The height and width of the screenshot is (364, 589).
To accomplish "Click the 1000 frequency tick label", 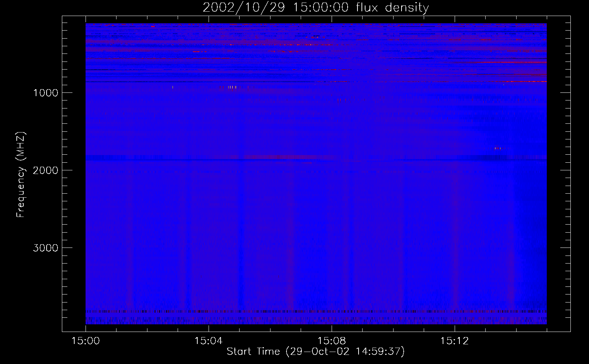I will click(46, 93).
